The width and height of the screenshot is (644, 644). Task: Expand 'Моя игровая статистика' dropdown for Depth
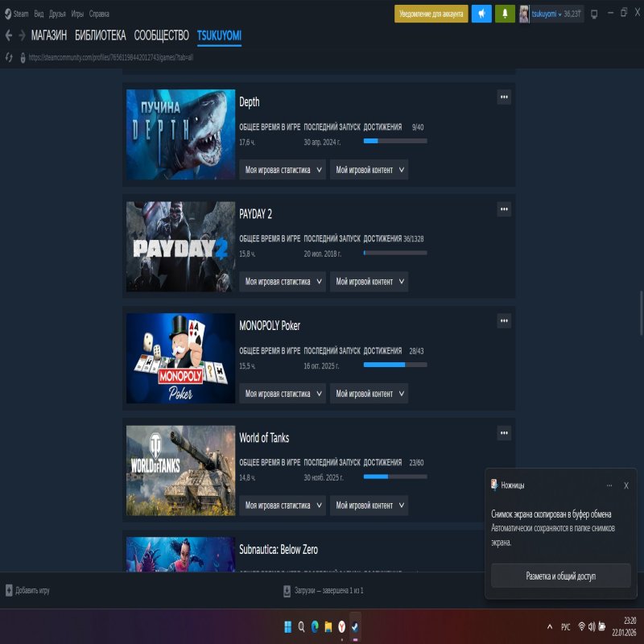pos(283,170)
